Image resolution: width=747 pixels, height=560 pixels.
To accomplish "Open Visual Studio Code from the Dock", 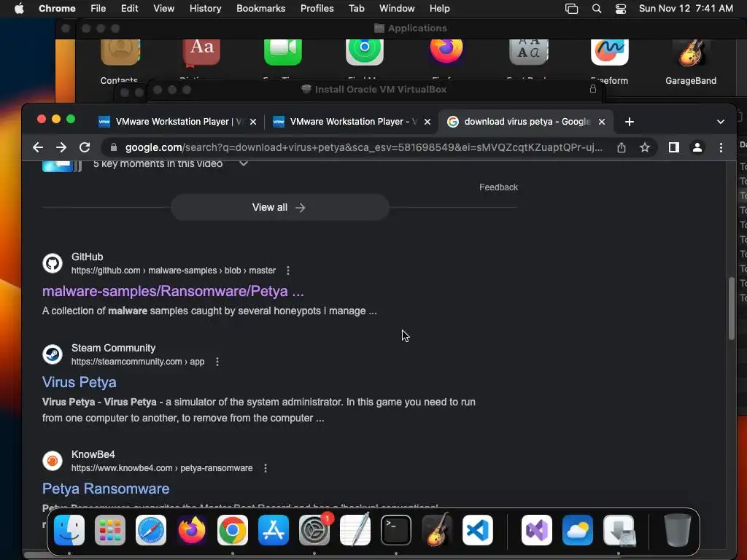I will pos(478,530).
